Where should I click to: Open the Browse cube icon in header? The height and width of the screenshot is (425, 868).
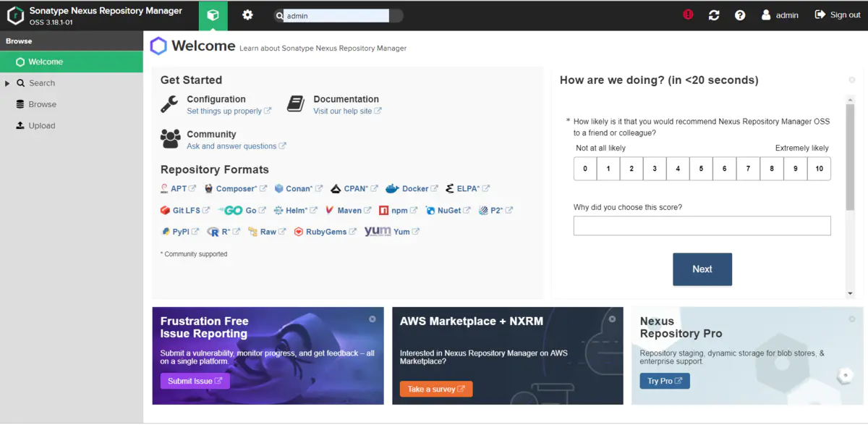(x=213, y=15)
